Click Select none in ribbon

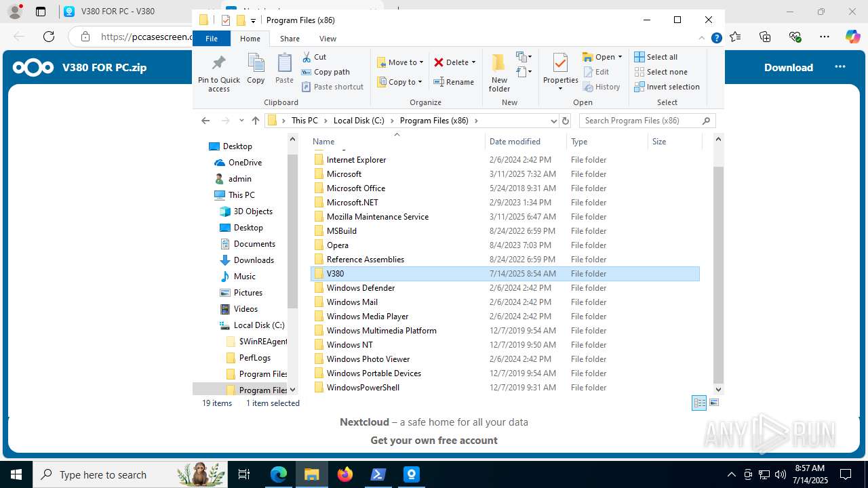pos(660,72)
